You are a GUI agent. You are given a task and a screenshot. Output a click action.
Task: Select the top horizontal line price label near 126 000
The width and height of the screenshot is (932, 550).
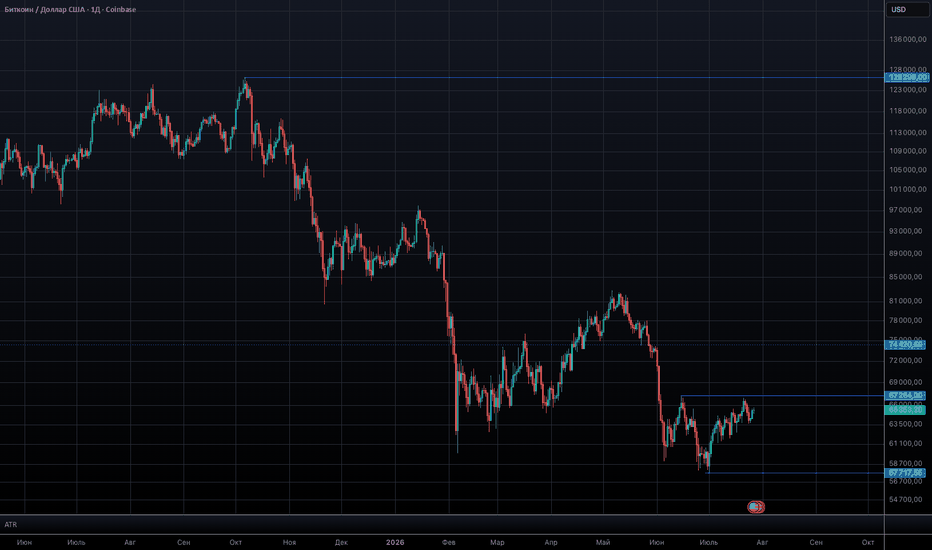[x=906, y=78]
